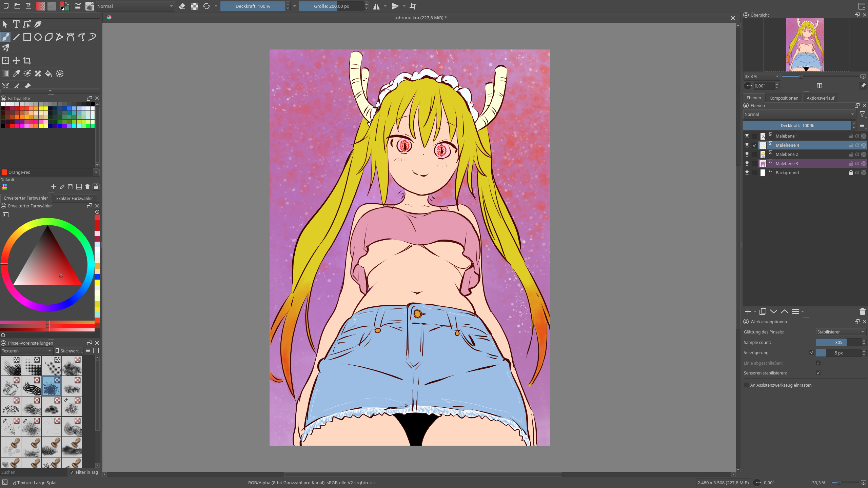Screen dimensions: 868x488
Task: Hide the Background layer
Action: click(x=747, y=172)
